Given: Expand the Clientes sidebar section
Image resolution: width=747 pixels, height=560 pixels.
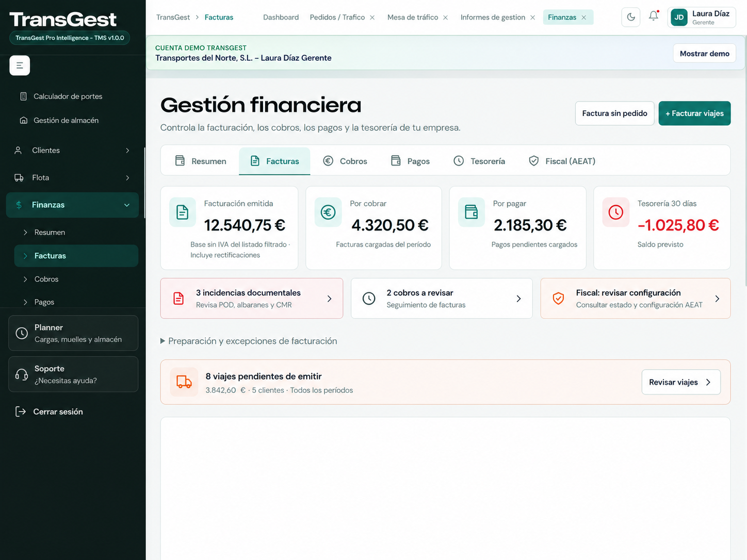Looking at the screenshot, I should pyautogui.click(x=127, y=151).
